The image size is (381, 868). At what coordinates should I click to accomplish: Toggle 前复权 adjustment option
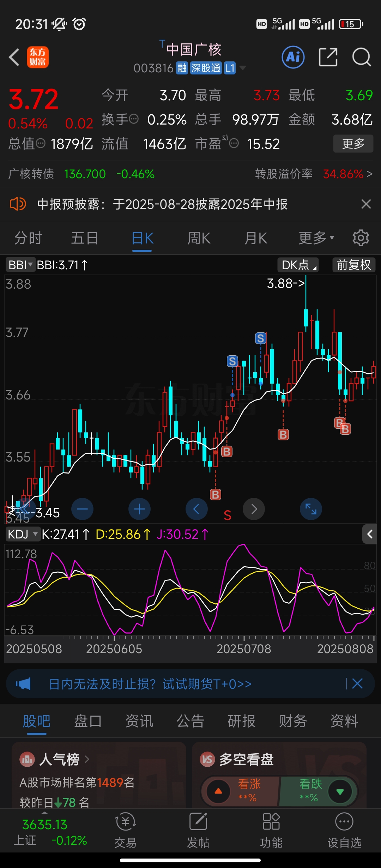pyautogui.click(x=354, y=265)
